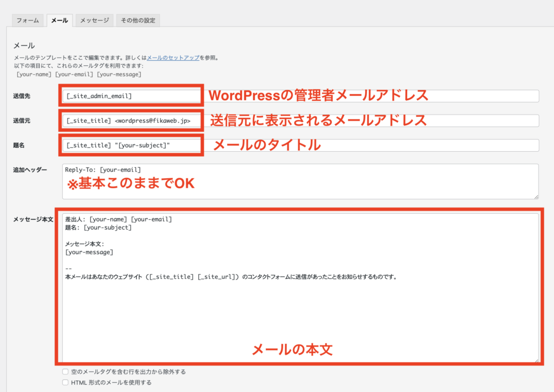Open the その他の設定 tab
This screenshot has width=554, height=392.
click(138, 20)
